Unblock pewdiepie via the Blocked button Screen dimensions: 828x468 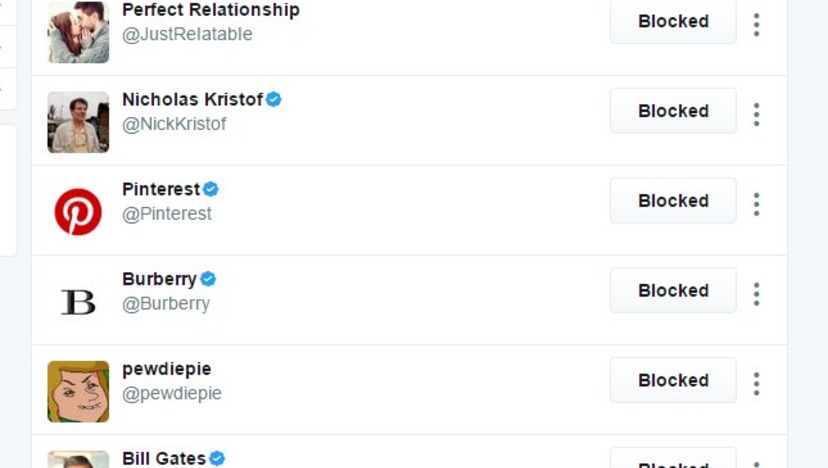point(673,380)
